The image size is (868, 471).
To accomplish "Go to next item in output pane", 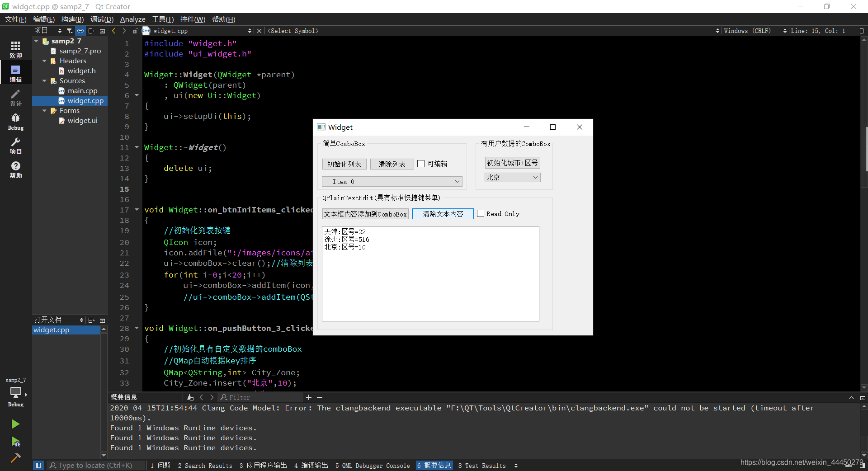I will [x=212, y=397].
